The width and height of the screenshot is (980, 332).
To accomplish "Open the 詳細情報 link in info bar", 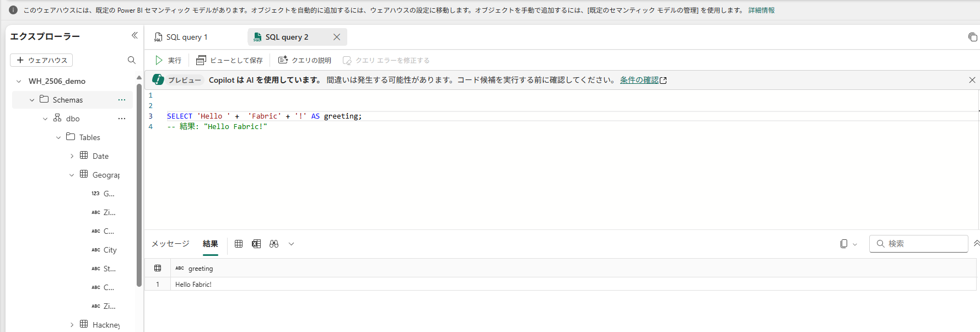I will coord(761,10).
